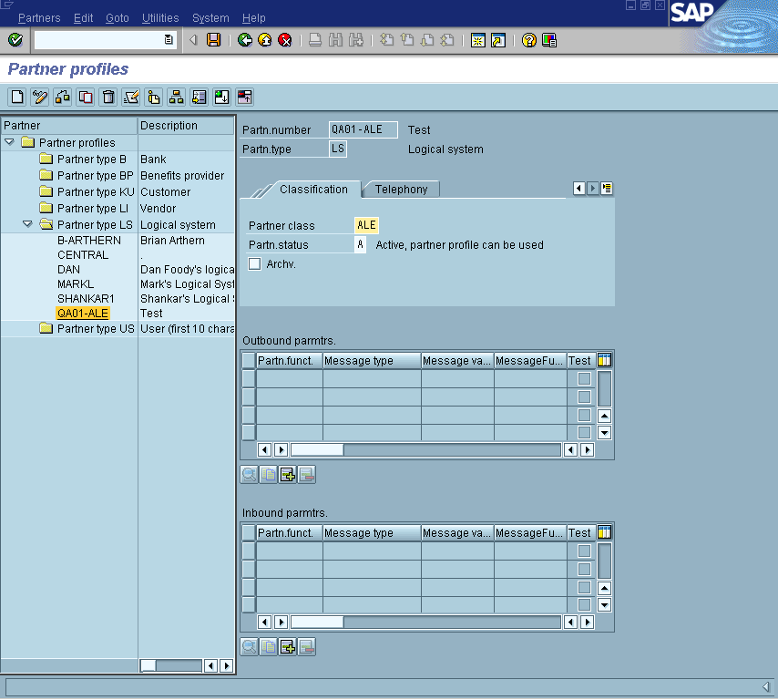Image resolution: width=778 pixels, height=700 pixels.
Task: Click the yellow Exit arrow icon
Action: [265, 40]
